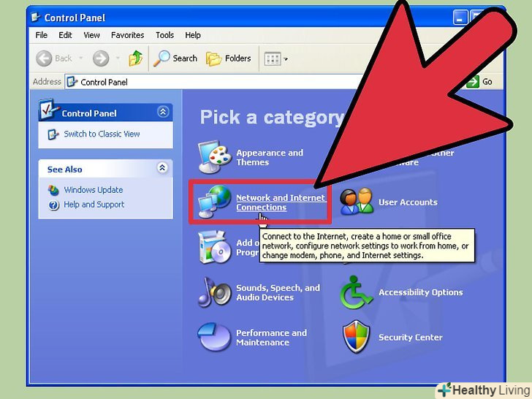The width and height of the screenshot is (532, 399).
Task: Click the Network and Internet Connections globe icon
Action: pyautogui.click(x=215, y=202)
